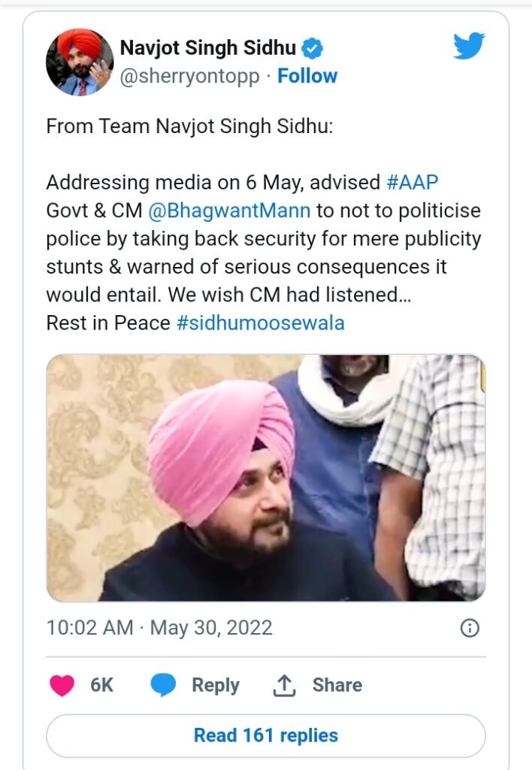532x770 pixels.
Task: Click the share arrow icon
Action: (x=284, y=685)
